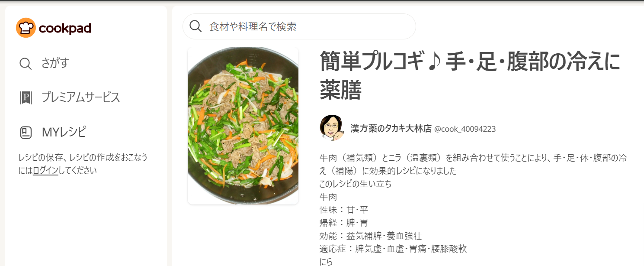
Task: Click the レシピの保存 login notice text
Action: [x=83, y=164]
